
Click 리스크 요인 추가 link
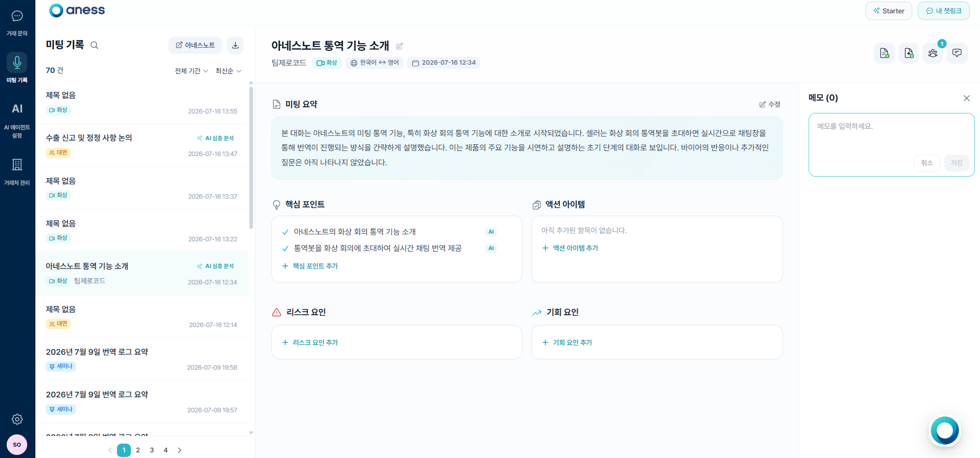click(310, 342)
